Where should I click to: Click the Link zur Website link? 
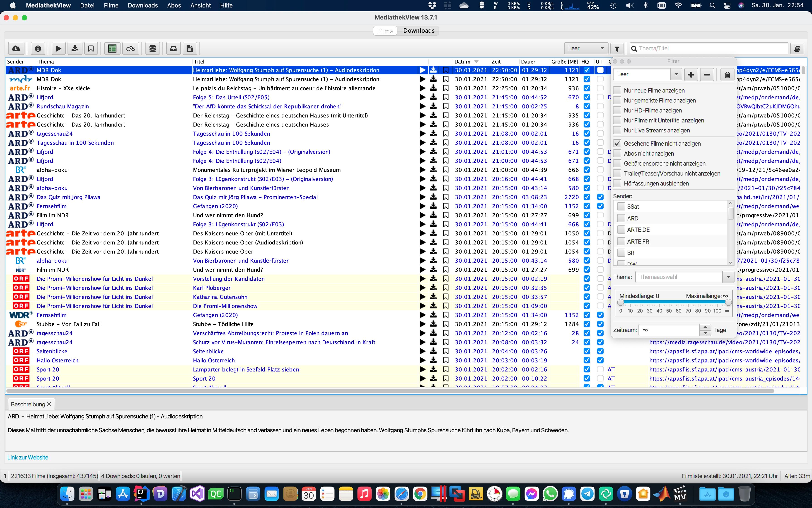pyautogui.click(x=28, y=458)
